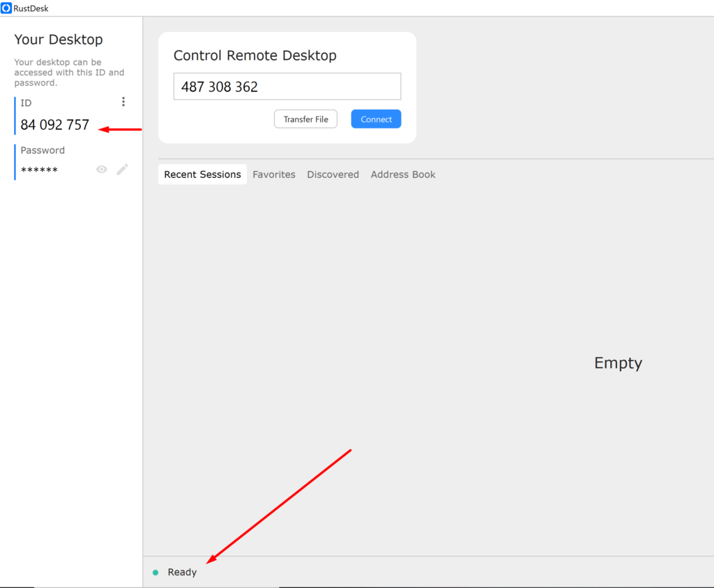Click the Ready status text
714x588 pixels.
182,572
